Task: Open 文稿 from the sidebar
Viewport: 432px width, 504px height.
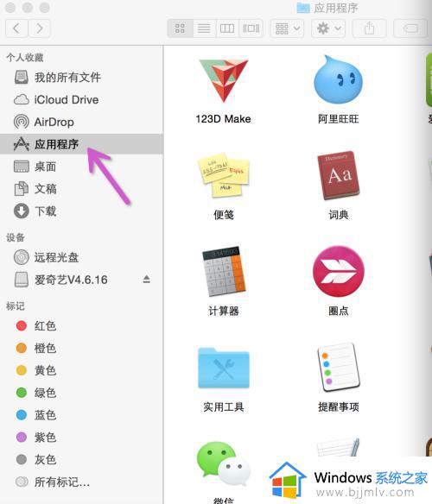Action: coord(81,189)
